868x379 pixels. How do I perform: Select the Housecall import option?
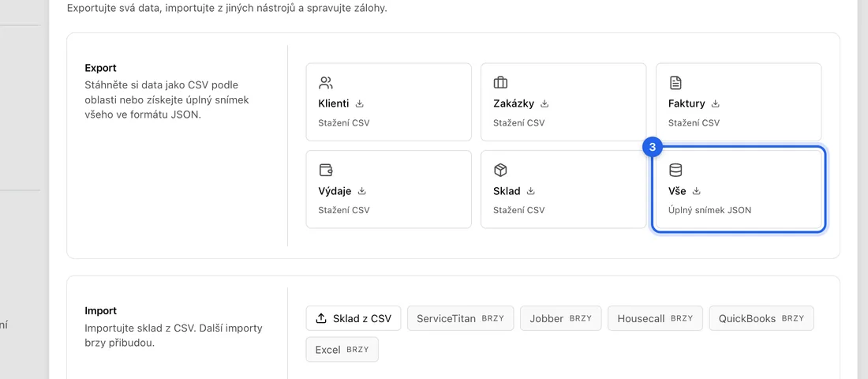[656, 318]
